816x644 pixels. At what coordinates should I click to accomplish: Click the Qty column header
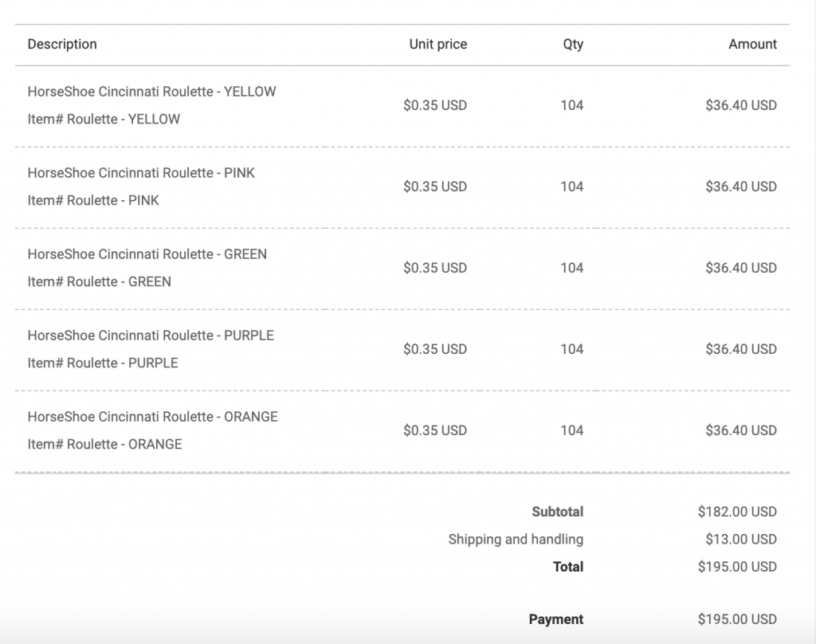[573, 45]
